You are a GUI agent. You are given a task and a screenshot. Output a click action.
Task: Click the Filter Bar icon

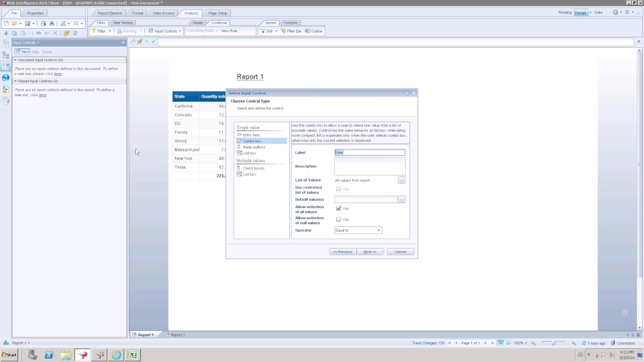click(291, 31)
